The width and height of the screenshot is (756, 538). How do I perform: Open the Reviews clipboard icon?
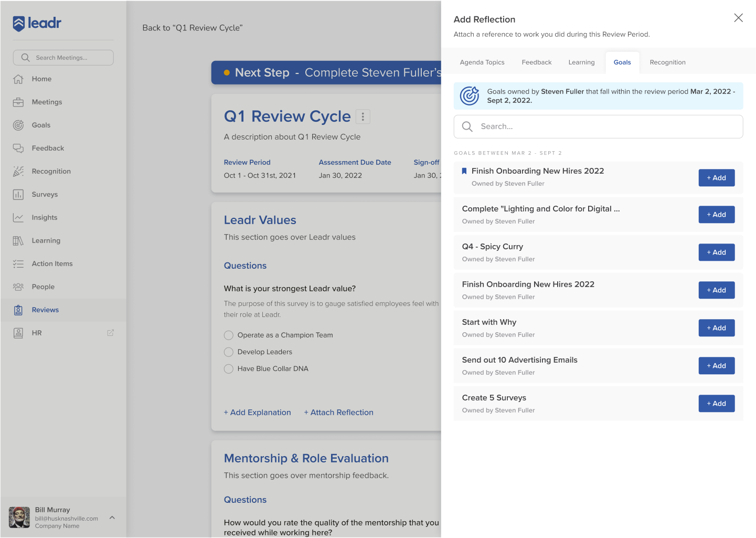click(x=18, y=310)
